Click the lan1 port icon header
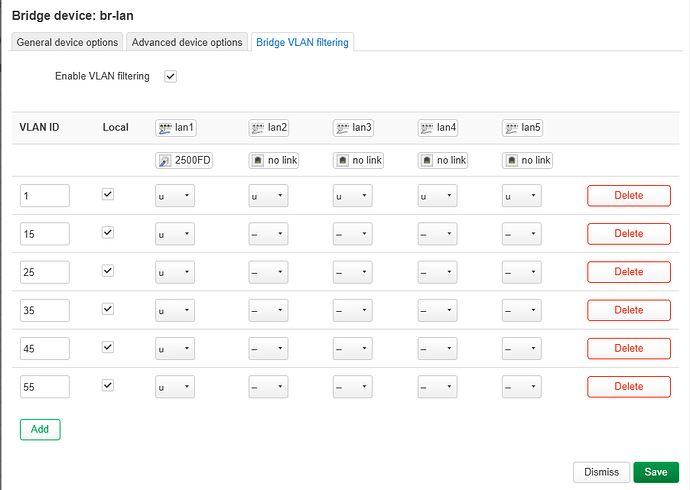 click(x=177, y=128)
